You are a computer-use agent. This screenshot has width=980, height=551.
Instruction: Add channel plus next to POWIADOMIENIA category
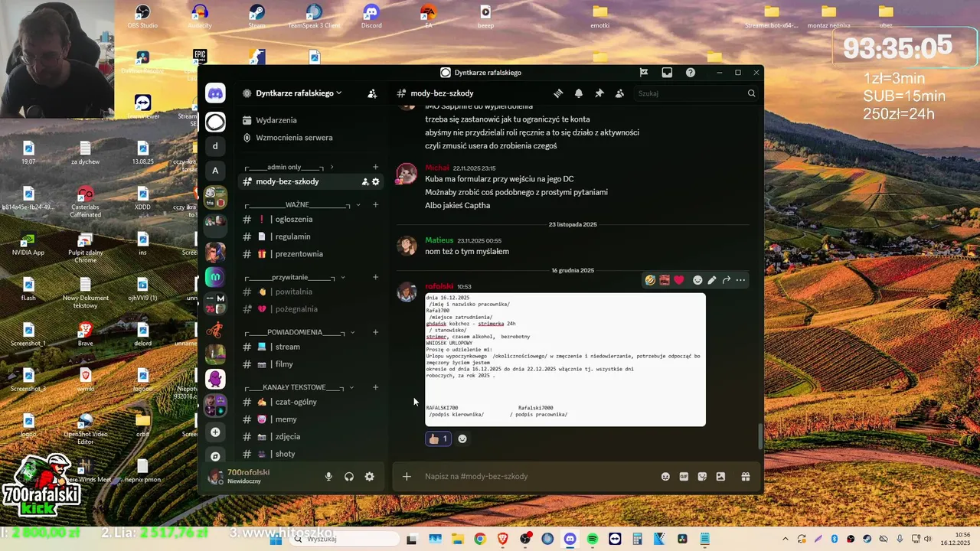[x=375, y=332]
